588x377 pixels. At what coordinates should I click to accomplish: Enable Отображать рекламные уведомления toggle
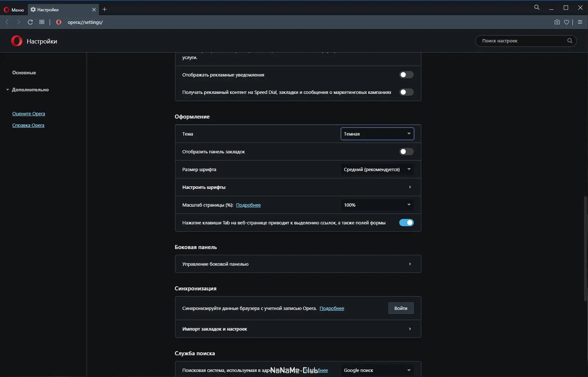[x=406, y=75]
